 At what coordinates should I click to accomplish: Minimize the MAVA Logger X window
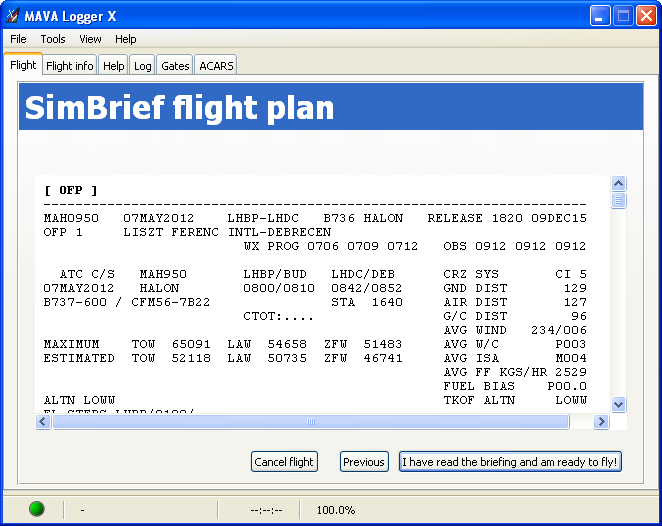click(x=600, y=16)
